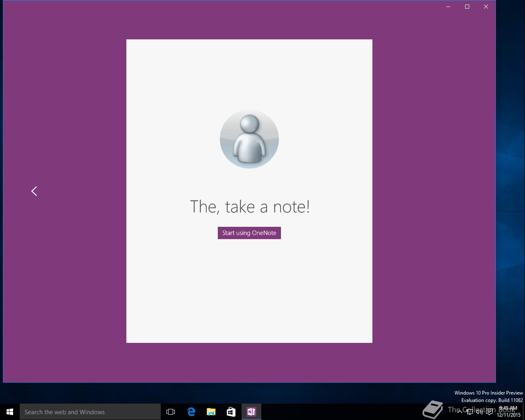Open the Windows Store from the taskbar
This screenshot has height=420, width=525.
[231, 412]
